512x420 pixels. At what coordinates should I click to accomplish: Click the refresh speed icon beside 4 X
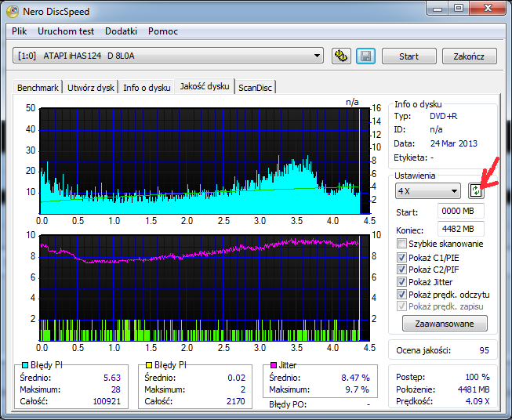point(476,190)
